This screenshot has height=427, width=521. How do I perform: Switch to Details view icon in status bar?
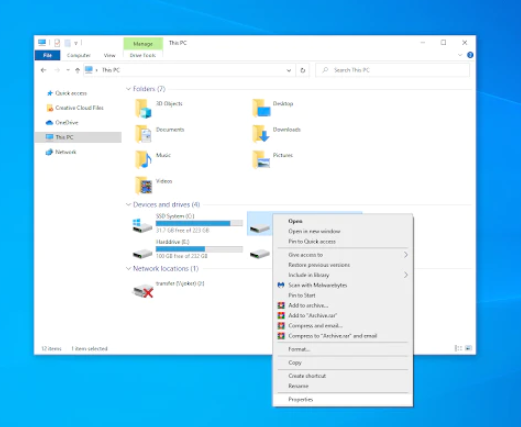click(x=458, y=348)
